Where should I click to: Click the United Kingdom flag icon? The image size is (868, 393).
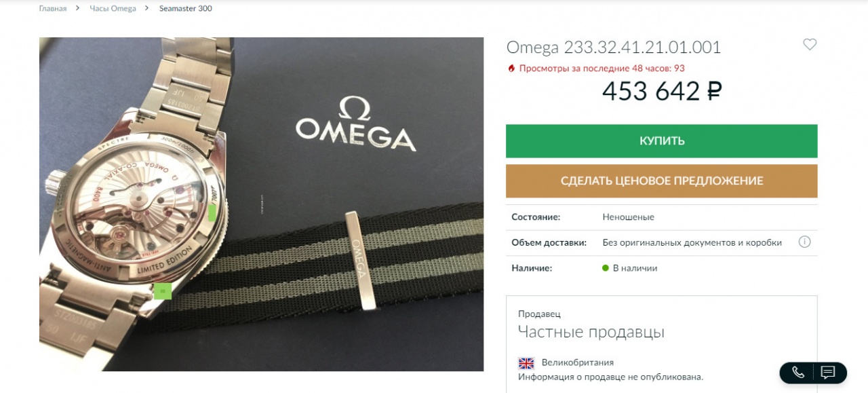coord(526,363)
